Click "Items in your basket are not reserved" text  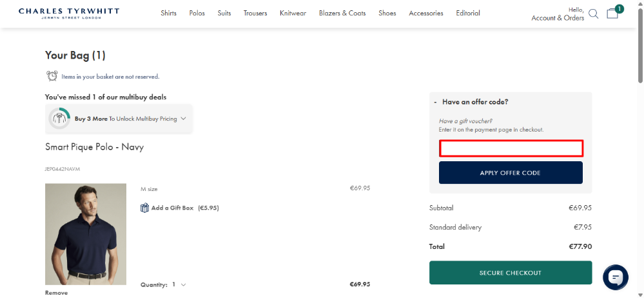pyautogui.click(x=110, y=77)
